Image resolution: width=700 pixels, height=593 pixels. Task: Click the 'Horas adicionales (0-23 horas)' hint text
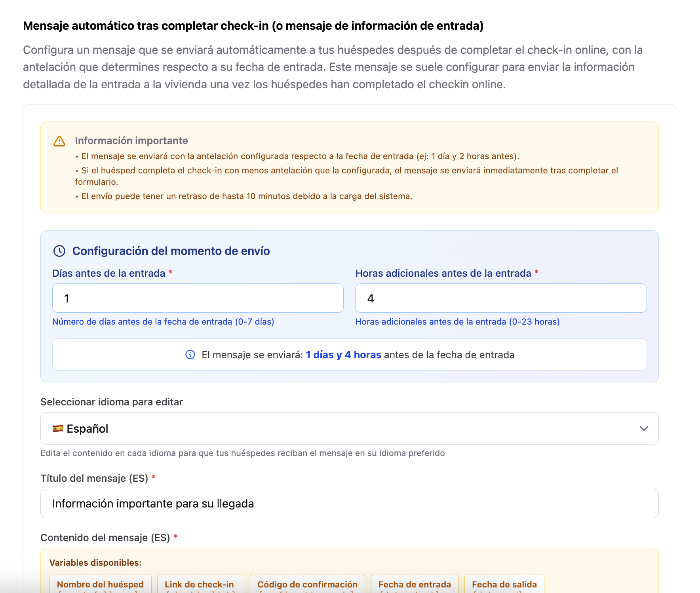click(x=457, y=321)
